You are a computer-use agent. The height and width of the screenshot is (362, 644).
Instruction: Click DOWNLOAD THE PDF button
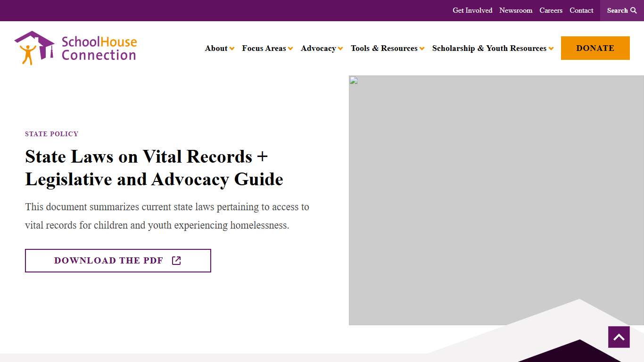tap(118, 260)
